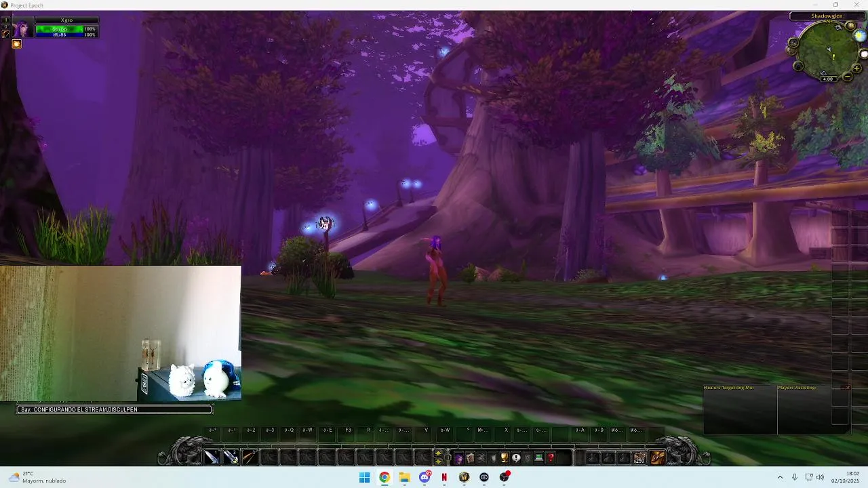868x488 pixels.
Task: Click the day-night sun indicator on minimap
Action: pos(859,35)
